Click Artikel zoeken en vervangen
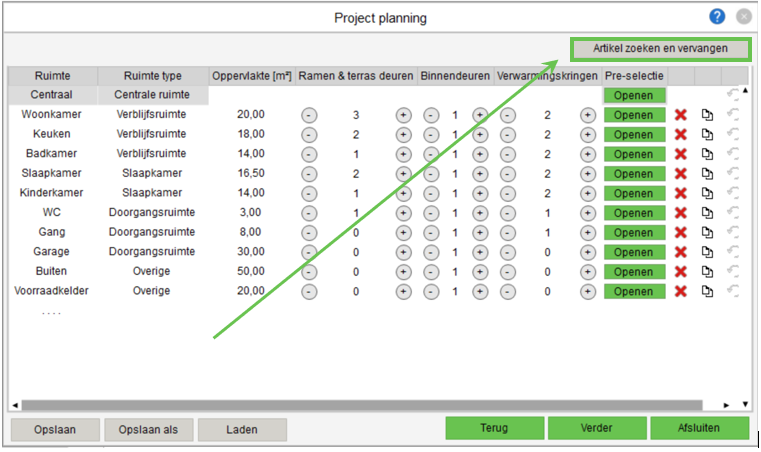 click(659, 48)
